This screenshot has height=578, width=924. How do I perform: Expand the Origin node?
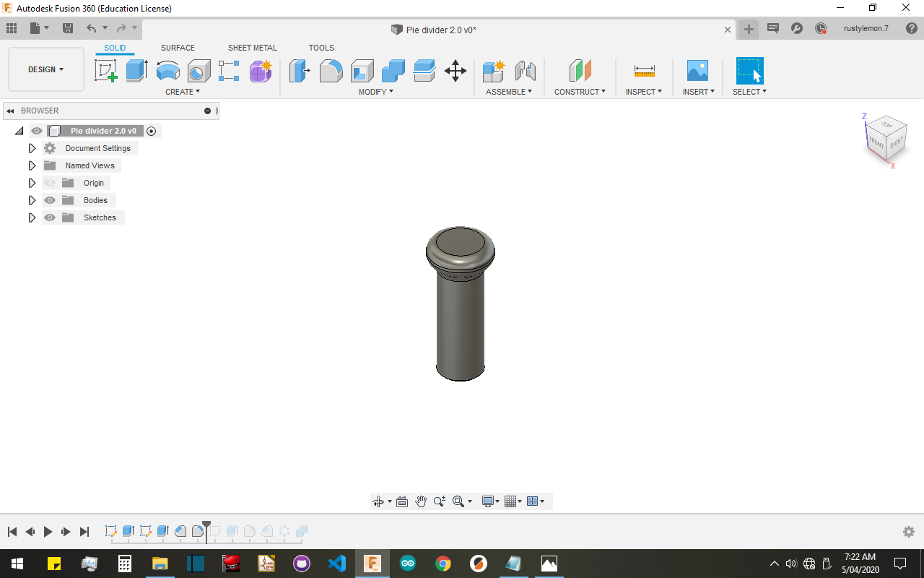point(32,183)
